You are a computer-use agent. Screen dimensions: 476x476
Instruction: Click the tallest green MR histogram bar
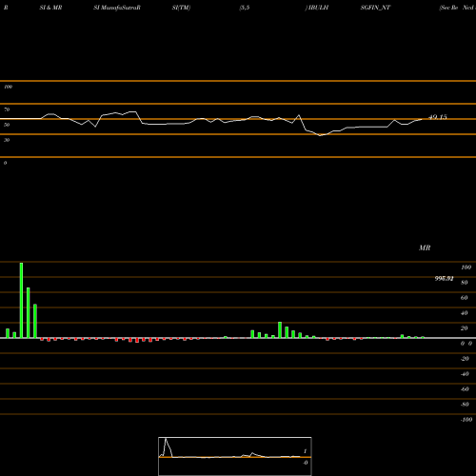(21, 300)
